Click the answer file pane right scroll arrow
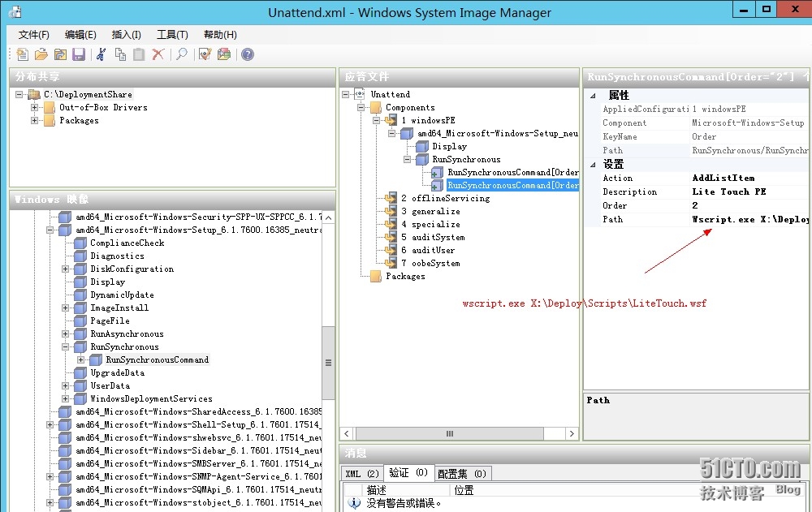The image size is (812, 512). point(572,433)
